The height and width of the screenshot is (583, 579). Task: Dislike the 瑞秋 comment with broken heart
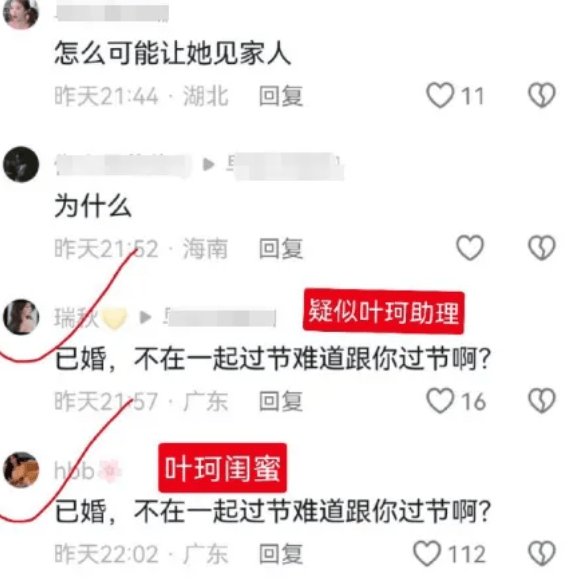pyautogui.click(x=542, y=401)
